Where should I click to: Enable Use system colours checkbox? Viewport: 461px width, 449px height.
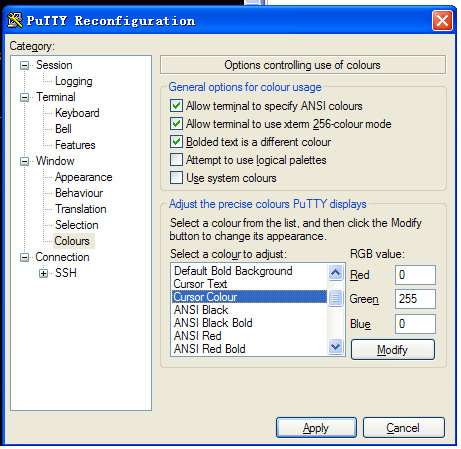tap(176, 178)
